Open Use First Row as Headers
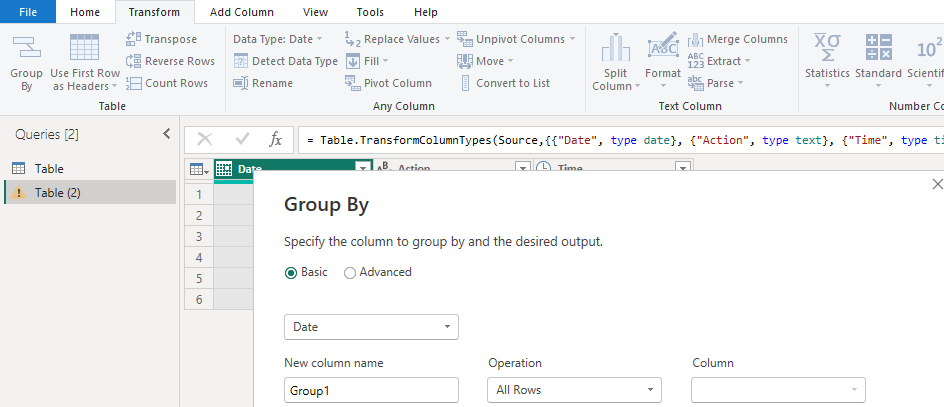The width and height of the screenshot is (944, 407). tap(85, 63)
